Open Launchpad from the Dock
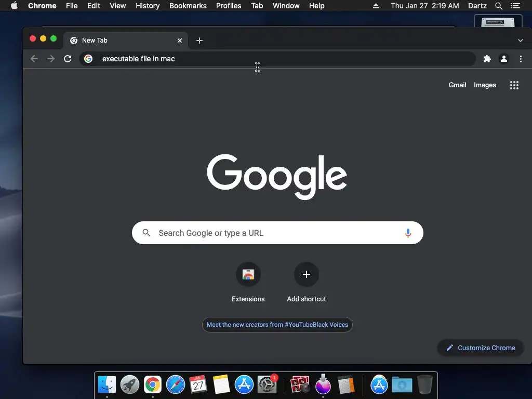Viewport: 532px width, 399px height. tap(129, 385)
